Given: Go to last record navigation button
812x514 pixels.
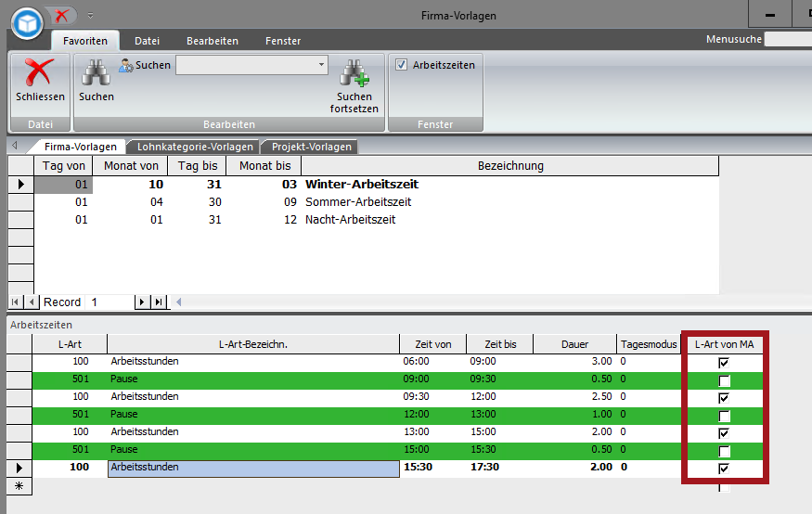Looking at the screenshot, I should (159, 302).
